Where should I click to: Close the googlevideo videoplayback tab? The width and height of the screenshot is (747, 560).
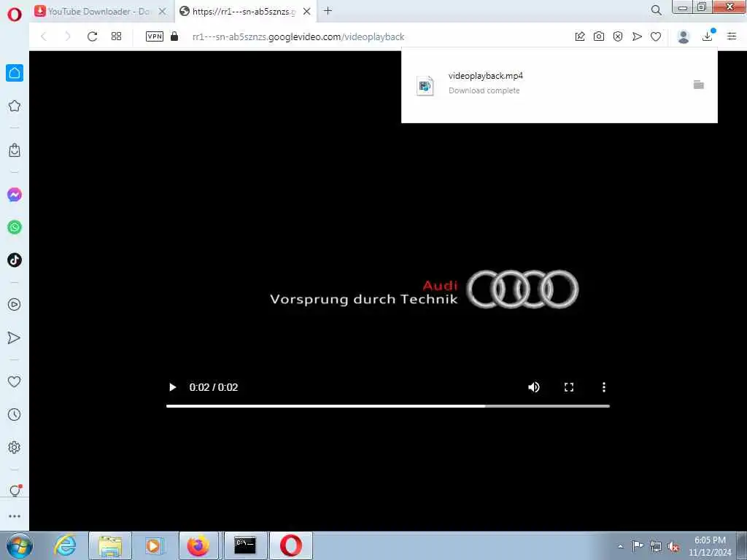(307, 12)
